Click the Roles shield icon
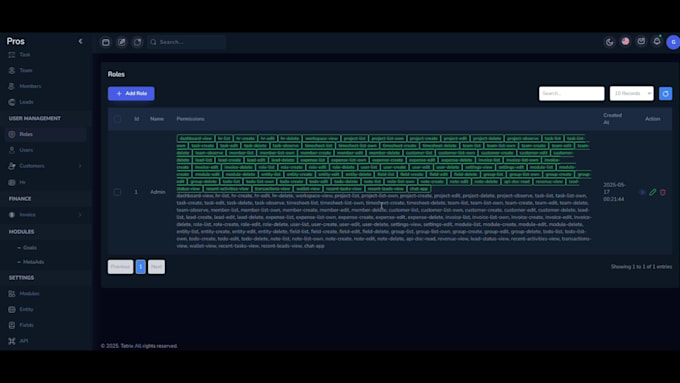The width and height of the screenshot is (680, 383). tap(12, 134)
